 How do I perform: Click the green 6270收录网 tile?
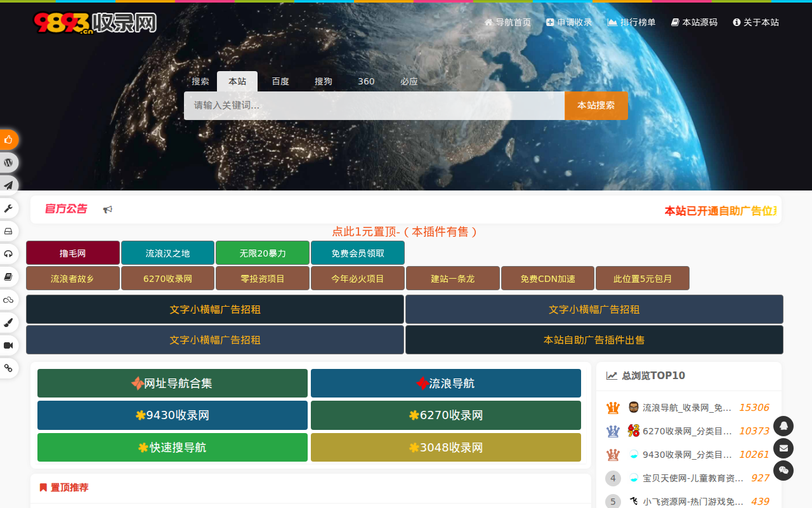click(446, 415)
